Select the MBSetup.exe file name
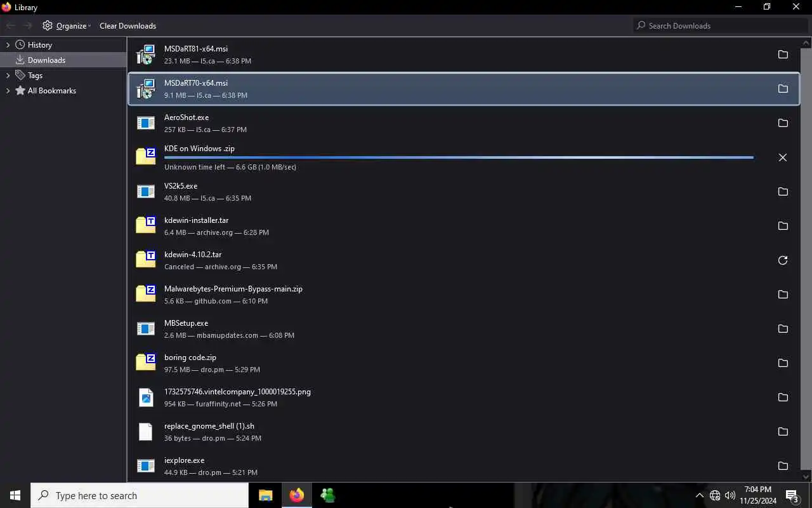Screen dimensions: 812x508 point(187,323)
